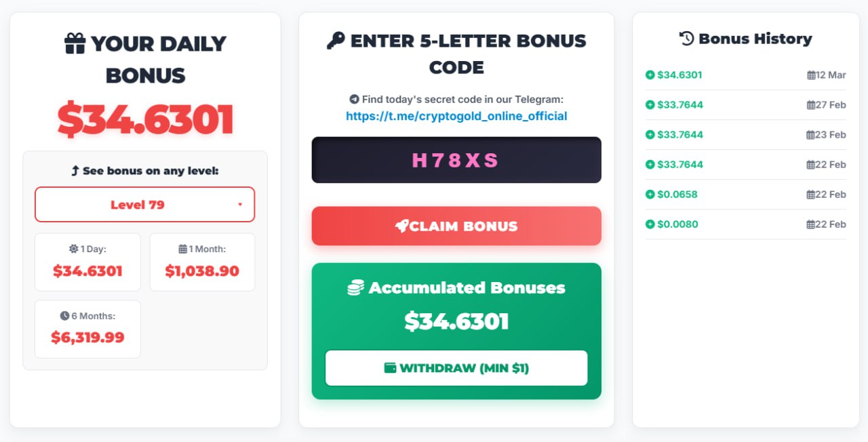Screen dimensions: 868x442
Task: Click the wallet icon on the Withdraw button
Action: coord(390,368)
